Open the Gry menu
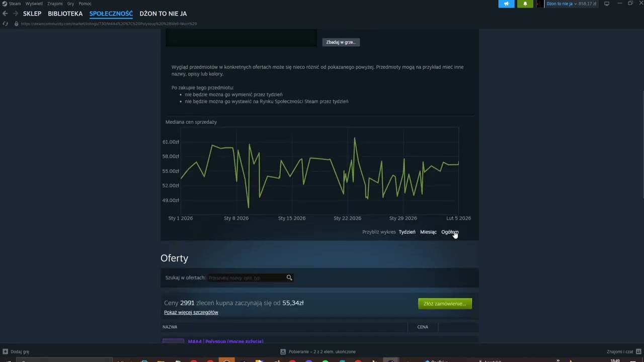644x362 pixels. click(70, 4)
